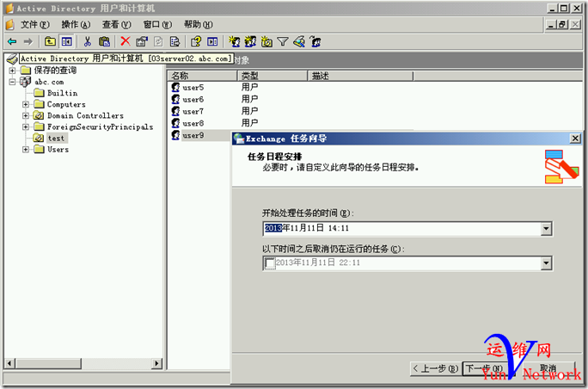588x389 pixels.
Task: Expand the ForeignSecurityPrincipals tree node
Action: pos(26,127)
